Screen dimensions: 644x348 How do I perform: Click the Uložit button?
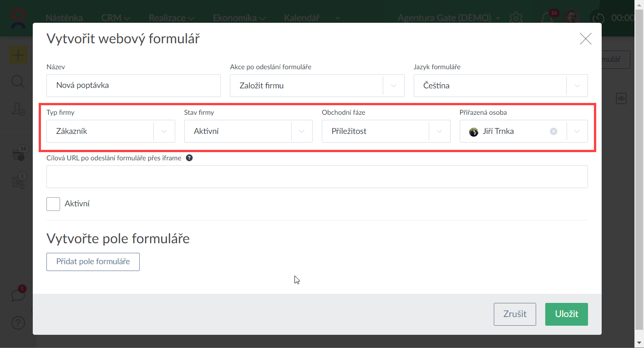click(x=566, y=314)
